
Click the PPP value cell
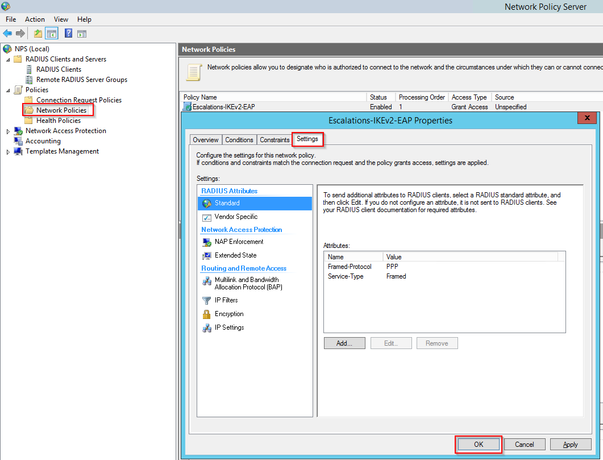tap(392, 267)
